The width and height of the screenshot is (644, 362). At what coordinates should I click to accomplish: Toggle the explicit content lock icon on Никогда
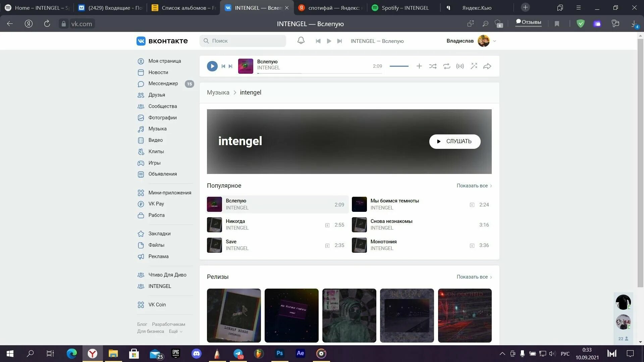pos(327,225)
